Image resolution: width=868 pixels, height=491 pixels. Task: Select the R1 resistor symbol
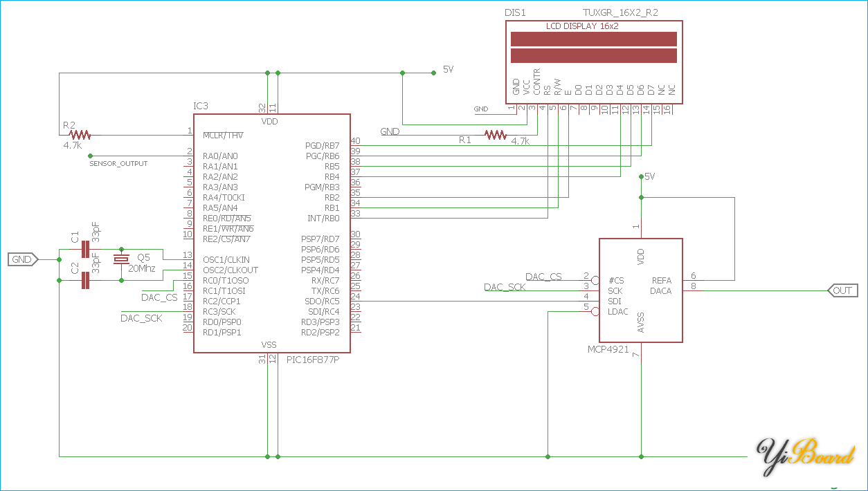pos(496,135)
